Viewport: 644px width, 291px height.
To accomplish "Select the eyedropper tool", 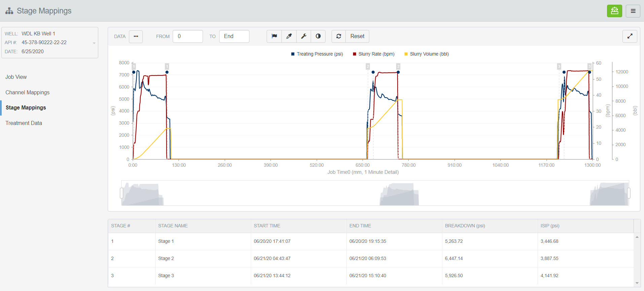I will [x=289, y=36].
